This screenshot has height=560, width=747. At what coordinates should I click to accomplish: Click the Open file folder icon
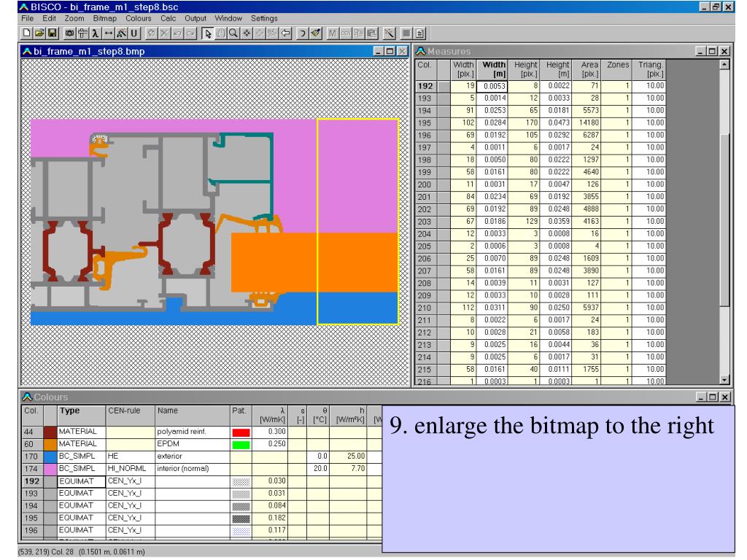pos(39,34)
